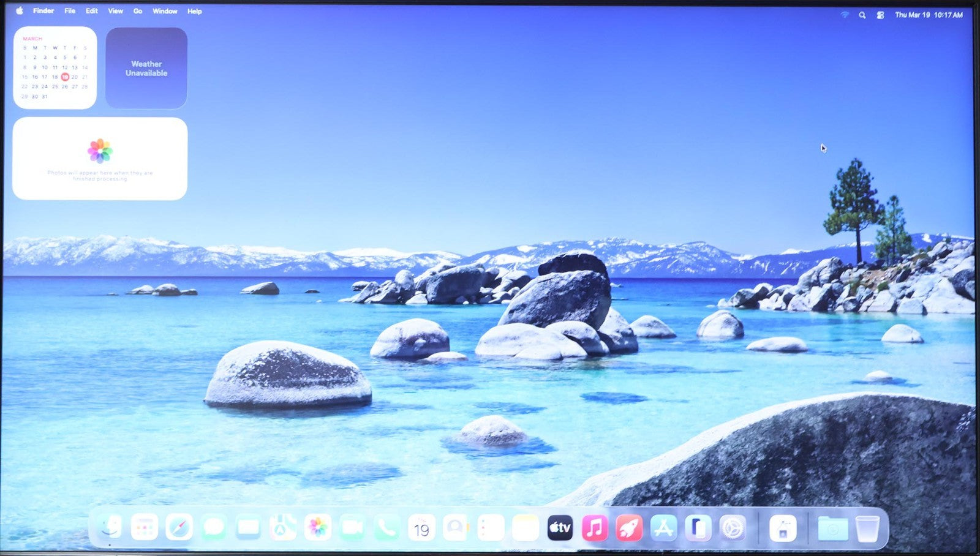Open Spotlight search in the menu bar
The height and width of the screenshot is (556, 980).
862,15
